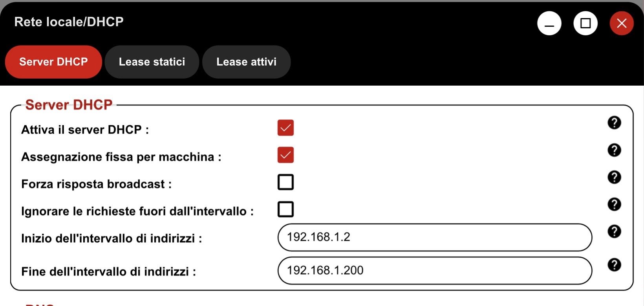Check Ignorare le richieste fuori dall'intervallo
Screen dimensions: 644x306
click(x=285, y=209)
